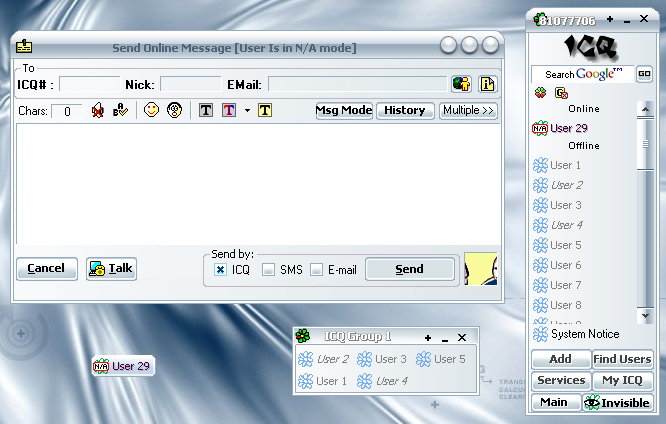Pick the red T font color icon
666x424 pixels.
click(x=229, y=110)
